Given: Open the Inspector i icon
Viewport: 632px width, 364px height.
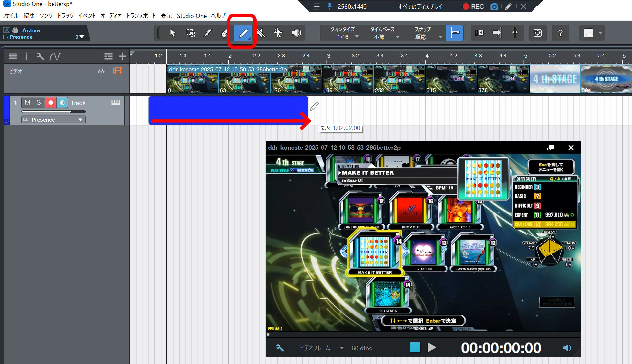Looking at the screenshot, I should pyautogui.click(x=27, y=56).
